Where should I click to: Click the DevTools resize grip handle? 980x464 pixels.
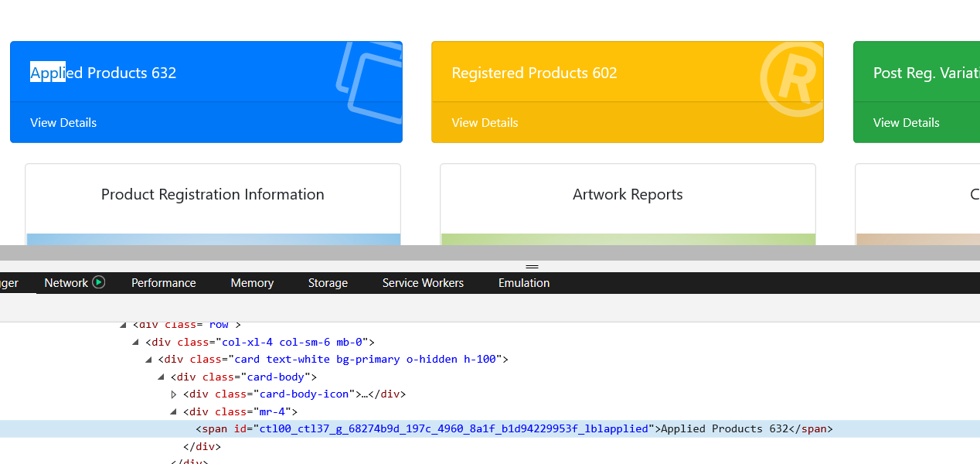532,266
